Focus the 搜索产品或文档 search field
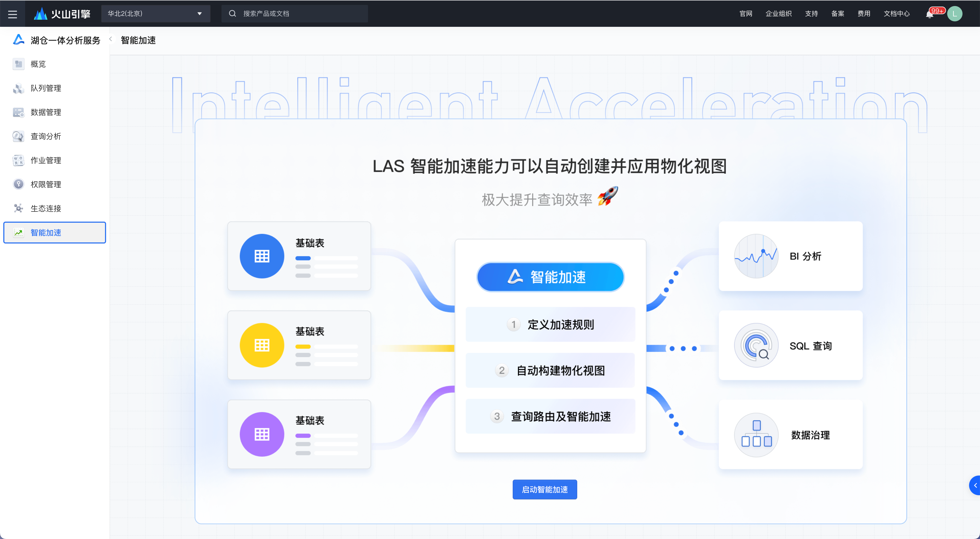 coord(295,14)
